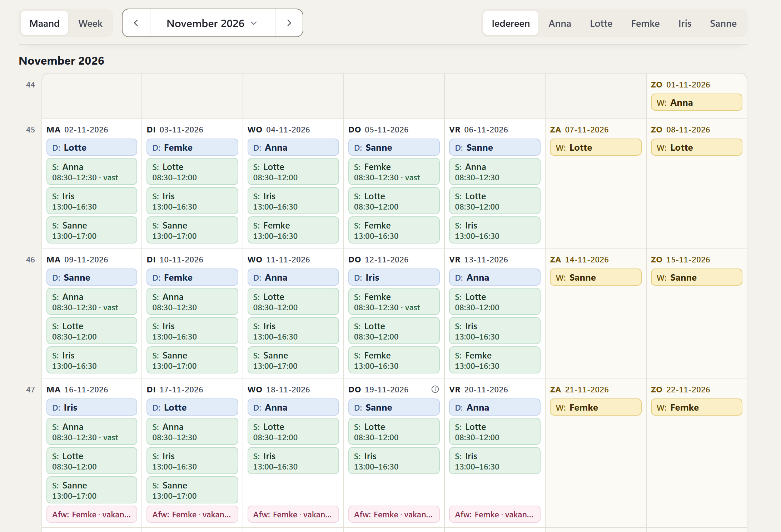Screen dimensions: 781x532
Task: Open the November 2026 month dropdown
Action: (213, 23)
